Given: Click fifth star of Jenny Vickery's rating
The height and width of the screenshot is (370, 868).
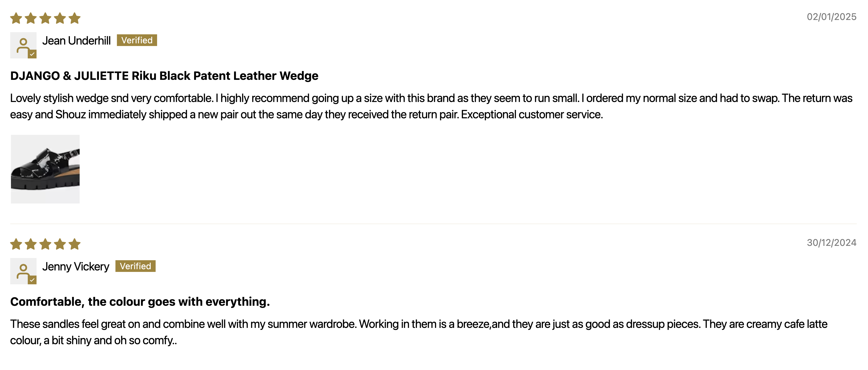Looking at the screenshot, I should [75, 244].
